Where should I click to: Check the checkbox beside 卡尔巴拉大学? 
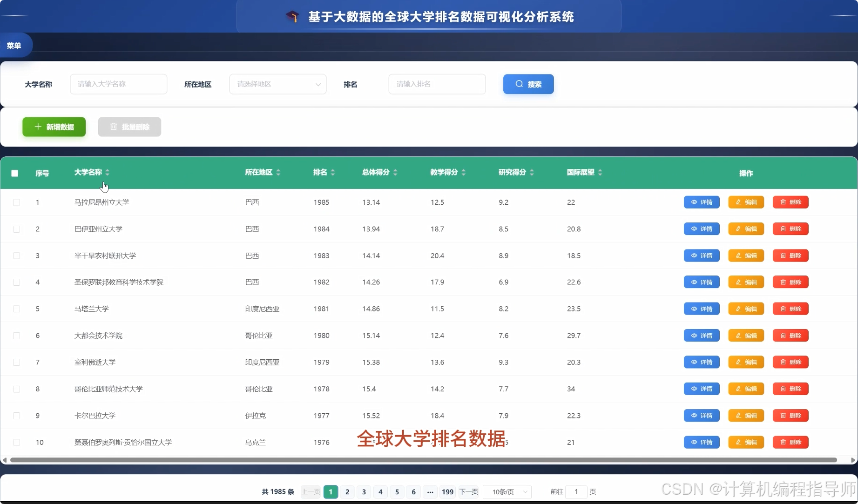pos(17,416)
